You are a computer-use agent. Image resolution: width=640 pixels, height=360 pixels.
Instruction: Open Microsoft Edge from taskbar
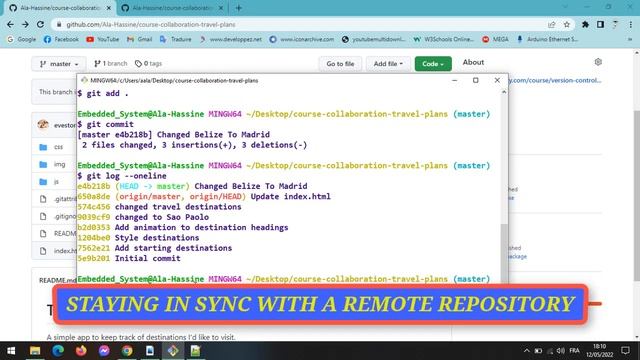[x=58, y=351]
